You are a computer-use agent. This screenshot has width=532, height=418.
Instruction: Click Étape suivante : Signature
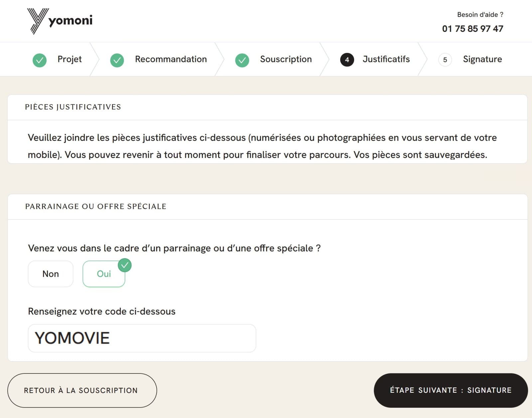tap(450, 390)
